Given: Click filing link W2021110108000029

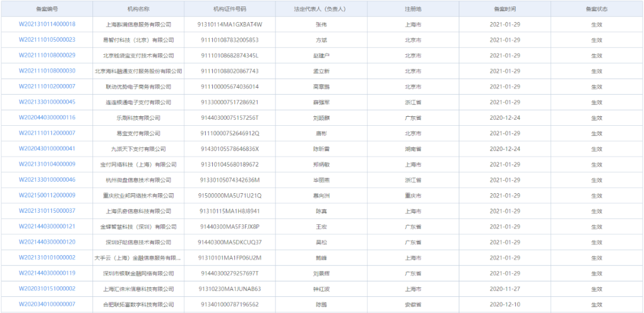Looking at the screenshot, I should pos(47,55).
